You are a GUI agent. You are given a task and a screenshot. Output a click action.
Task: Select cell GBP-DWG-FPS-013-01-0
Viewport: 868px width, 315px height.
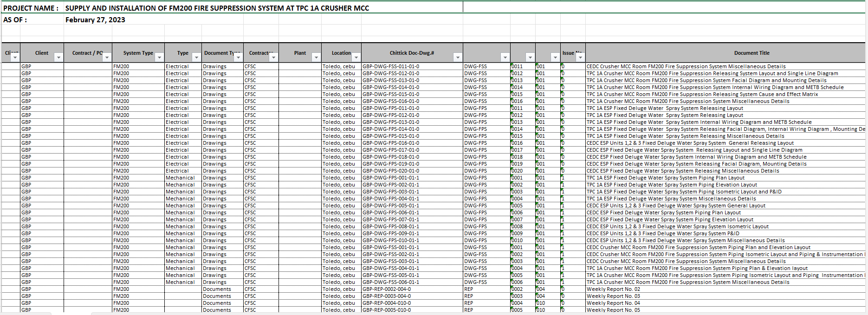pos(412,122)
